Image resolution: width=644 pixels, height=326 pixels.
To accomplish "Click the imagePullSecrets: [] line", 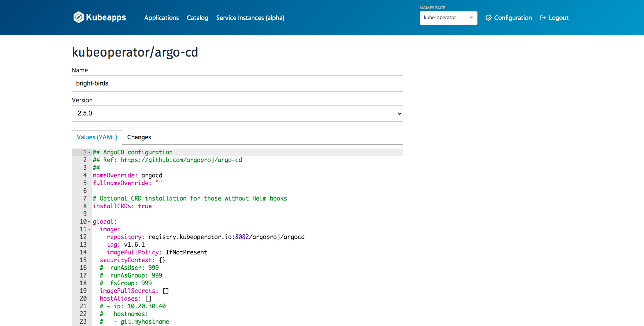I will (135, 291).
